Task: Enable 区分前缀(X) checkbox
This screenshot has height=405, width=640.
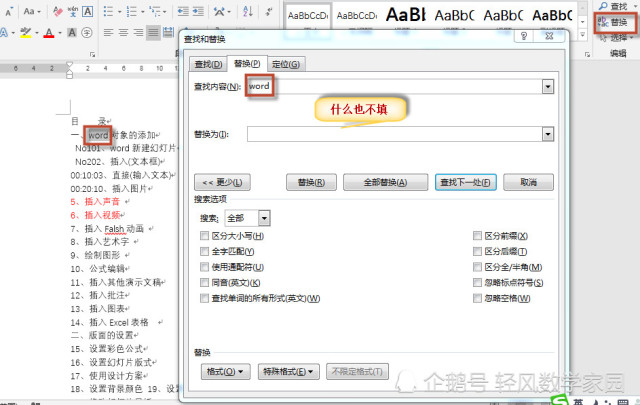Action: 477,236
